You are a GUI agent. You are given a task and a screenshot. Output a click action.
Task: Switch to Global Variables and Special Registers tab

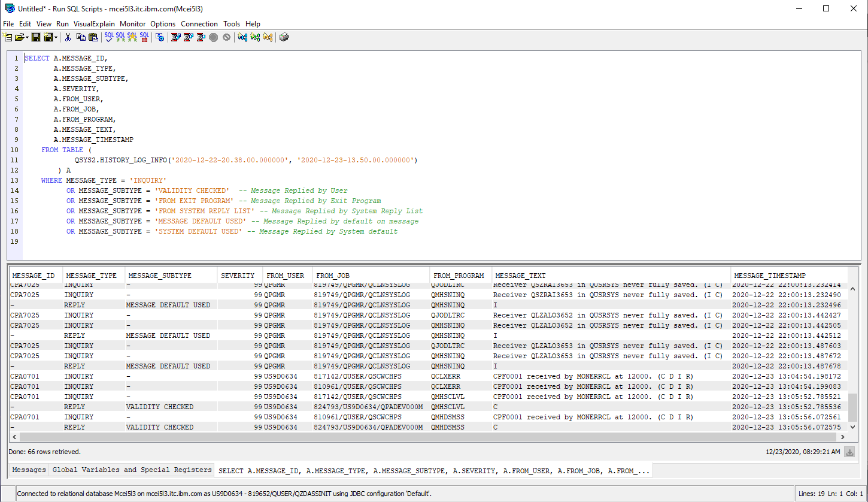coord(132,470)
